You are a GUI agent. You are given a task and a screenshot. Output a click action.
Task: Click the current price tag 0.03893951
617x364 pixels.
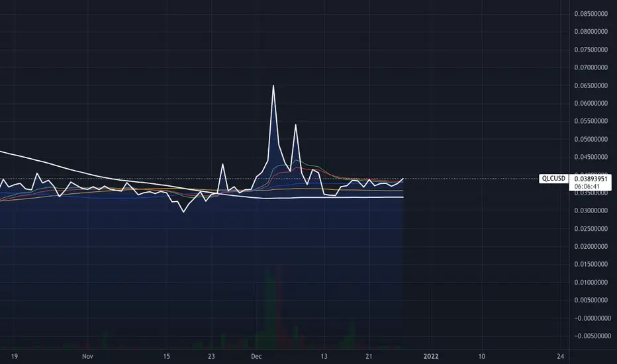pos(591,179)
